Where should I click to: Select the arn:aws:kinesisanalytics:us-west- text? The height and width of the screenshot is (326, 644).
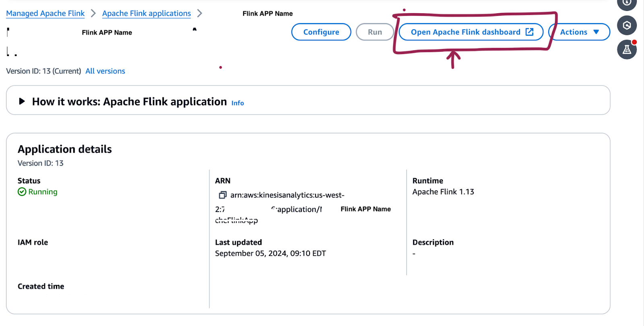pos(287,195)
